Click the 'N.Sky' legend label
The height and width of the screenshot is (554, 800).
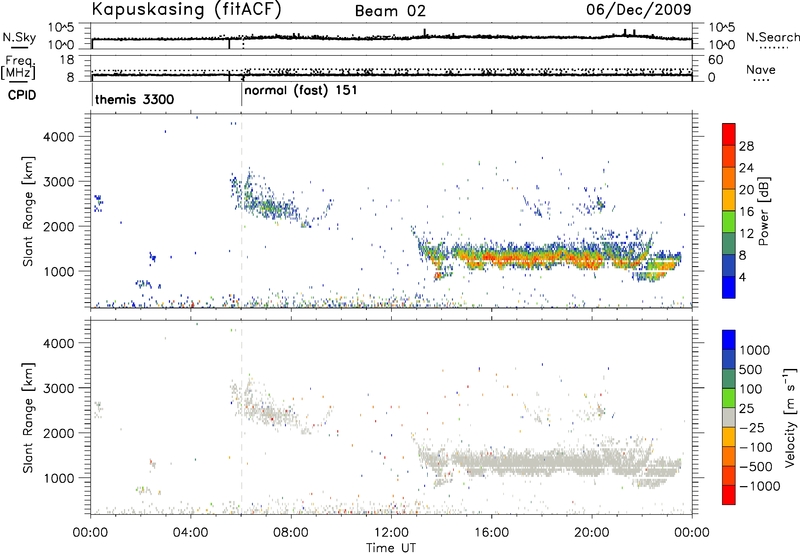[19, 37]
